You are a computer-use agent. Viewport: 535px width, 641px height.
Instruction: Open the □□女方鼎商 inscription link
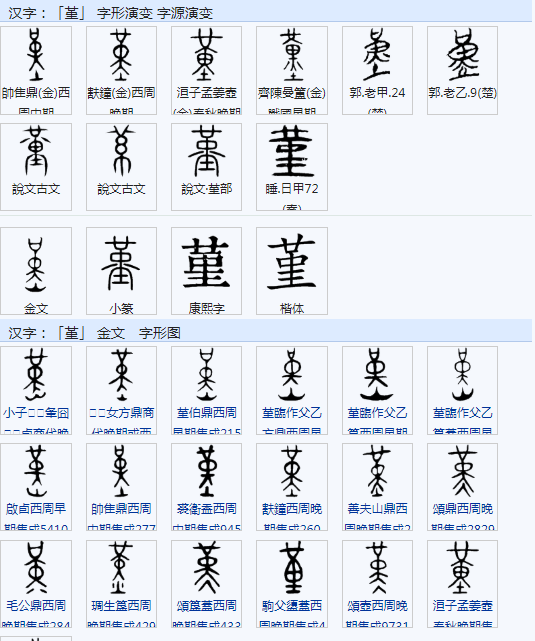click(x=121, y=412)
